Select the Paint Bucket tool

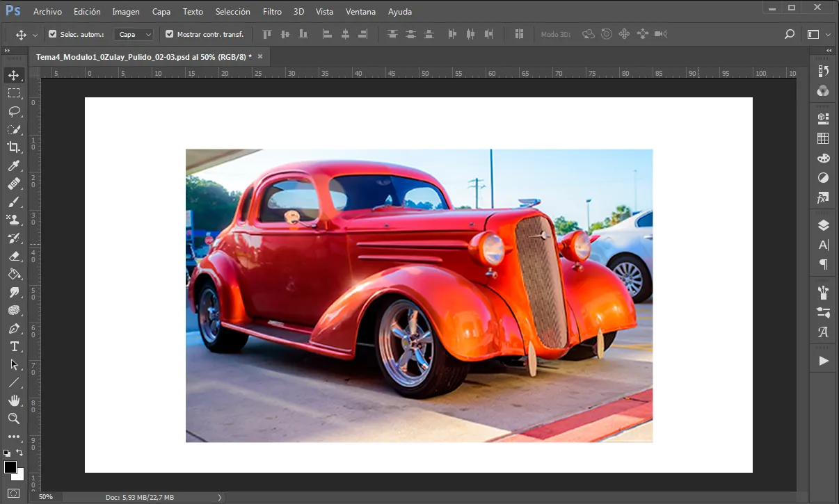pos(14,274)
